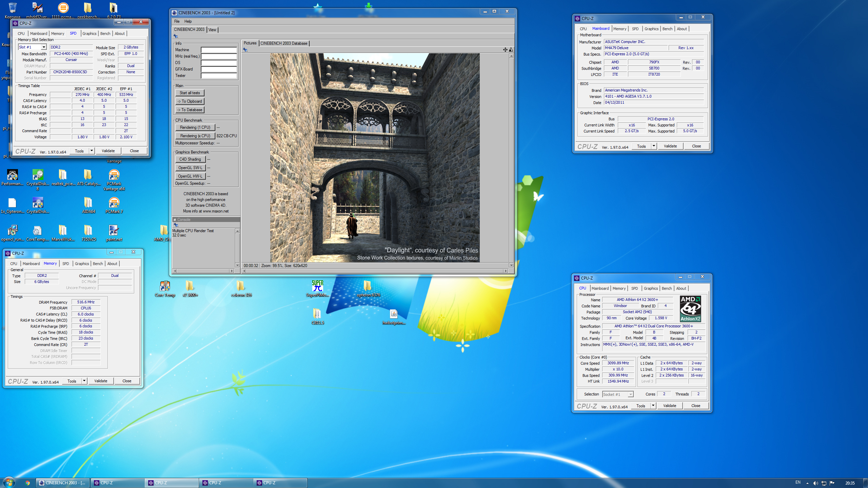Open CrystalDiskMark 8 desktop shortcut
This screenshot has width=868, height=488.
[38, 180]
